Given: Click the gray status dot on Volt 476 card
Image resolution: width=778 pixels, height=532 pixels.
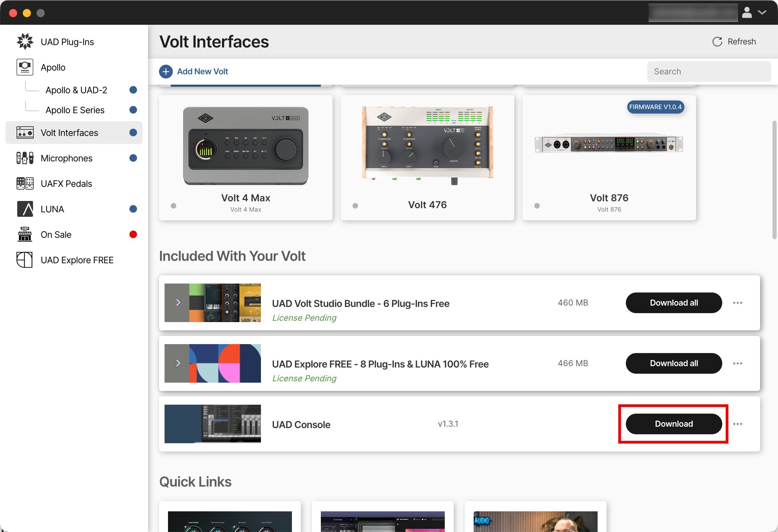Looking at the screenshot, I should pos(355,206).
